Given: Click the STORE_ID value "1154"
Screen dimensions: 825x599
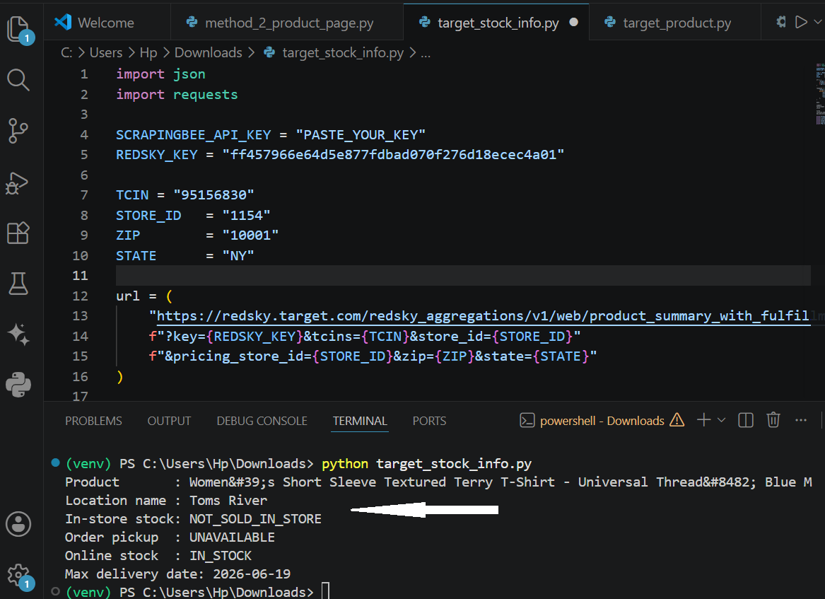Looking at the screenshot, I should pos(246,215).
